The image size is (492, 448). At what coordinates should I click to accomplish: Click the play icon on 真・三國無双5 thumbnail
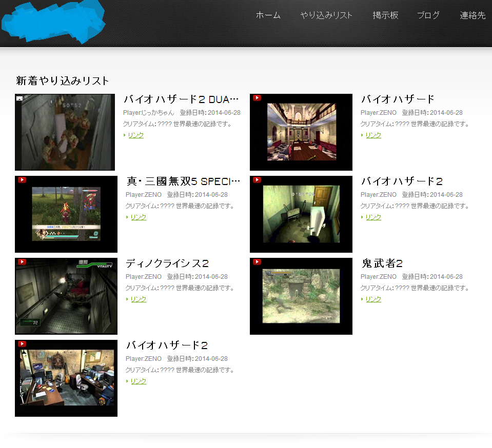click(x=22, y=179)
